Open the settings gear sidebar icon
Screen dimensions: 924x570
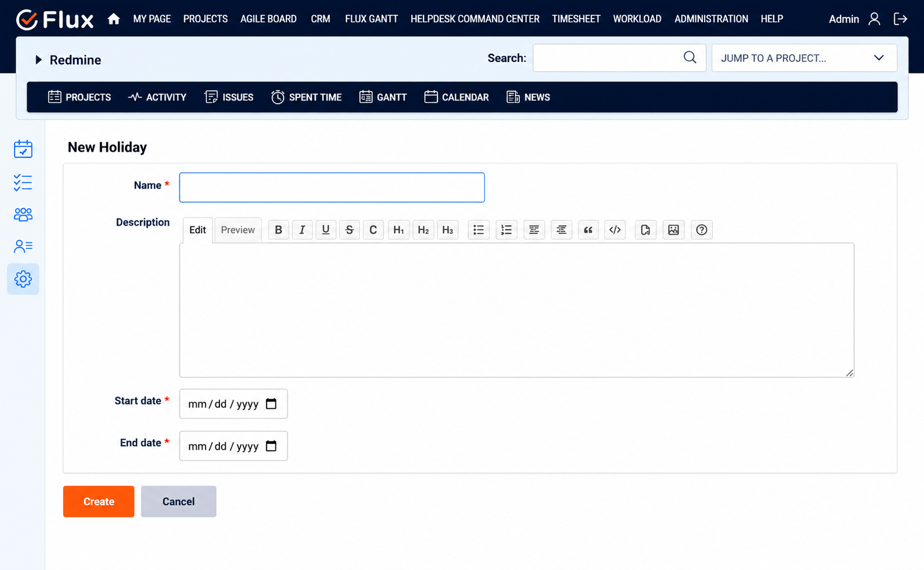pyautogui.click(x=23, y=279)
